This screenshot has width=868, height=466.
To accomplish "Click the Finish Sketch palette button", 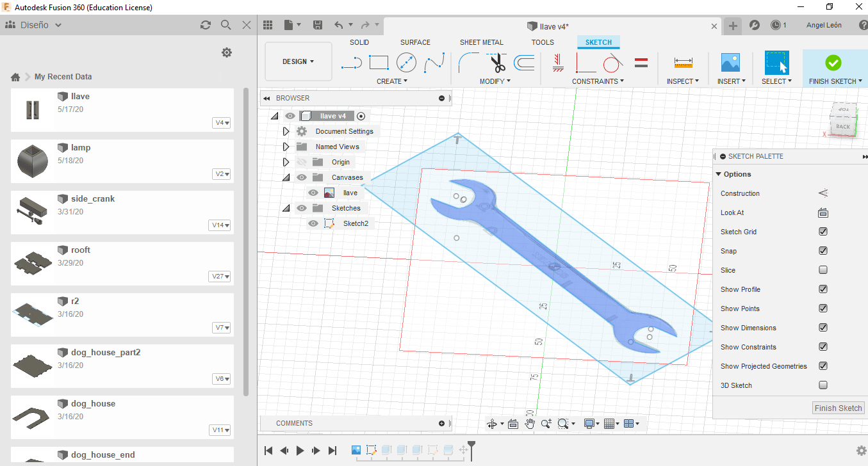I will click(x=838, y=408).
